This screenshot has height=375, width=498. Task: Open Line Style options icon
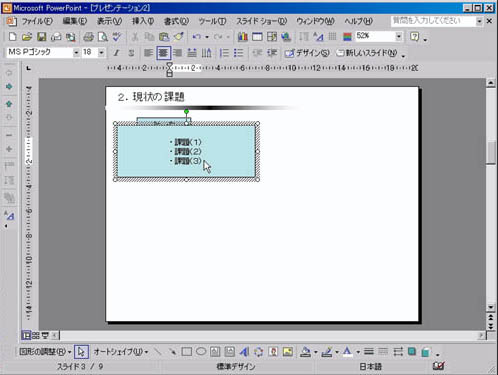369,352
